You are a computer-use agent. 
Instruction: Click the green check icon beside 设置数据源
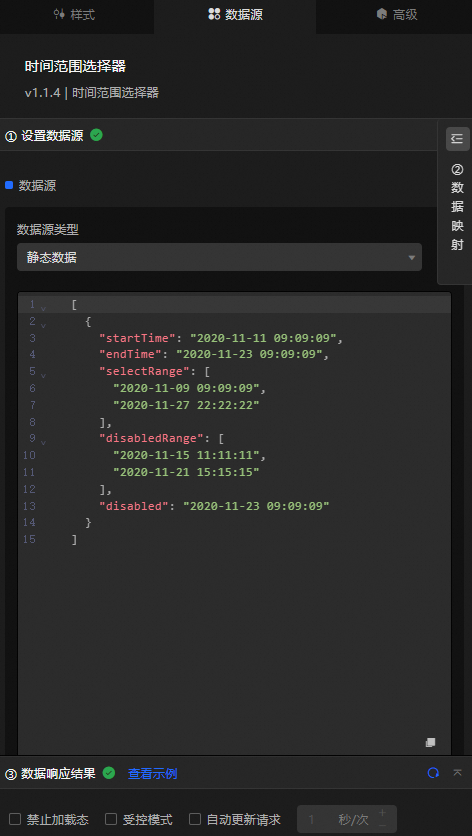(96, 135)
